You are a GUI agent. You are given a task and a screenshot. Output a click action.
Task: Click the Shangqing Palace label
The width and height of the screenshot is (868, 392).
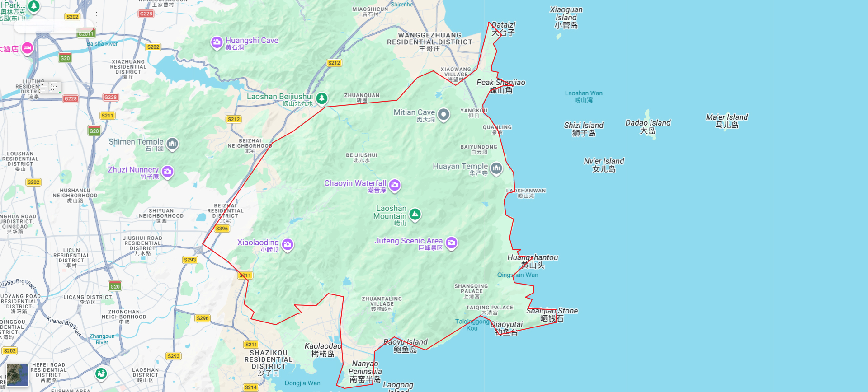(x=471, y=291)
